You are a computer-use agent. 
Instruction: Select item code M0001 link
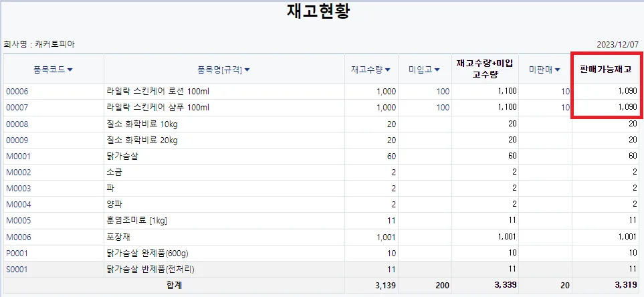tap(18, 156)
